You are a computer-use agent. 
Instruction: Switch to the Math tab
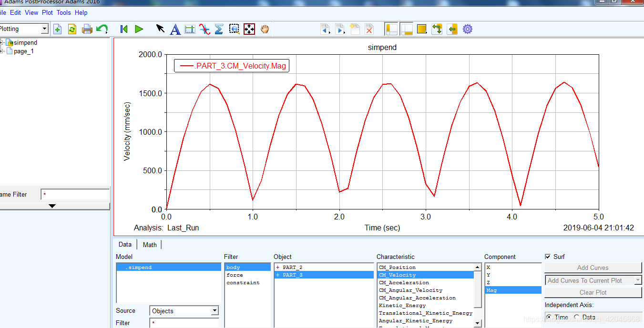click(x=150, y=245)
